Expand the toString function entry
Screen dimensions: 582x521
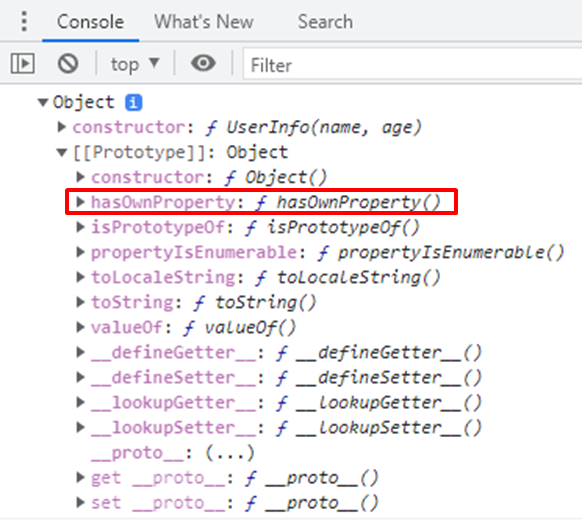pyautogui.click(x=80, y=302)
